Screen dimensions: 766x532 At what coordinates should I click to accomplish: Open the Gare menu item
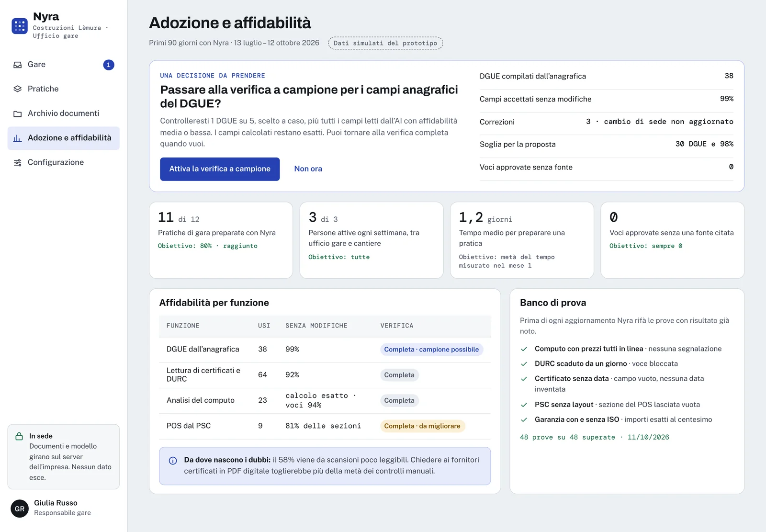[x=64, y=65]
